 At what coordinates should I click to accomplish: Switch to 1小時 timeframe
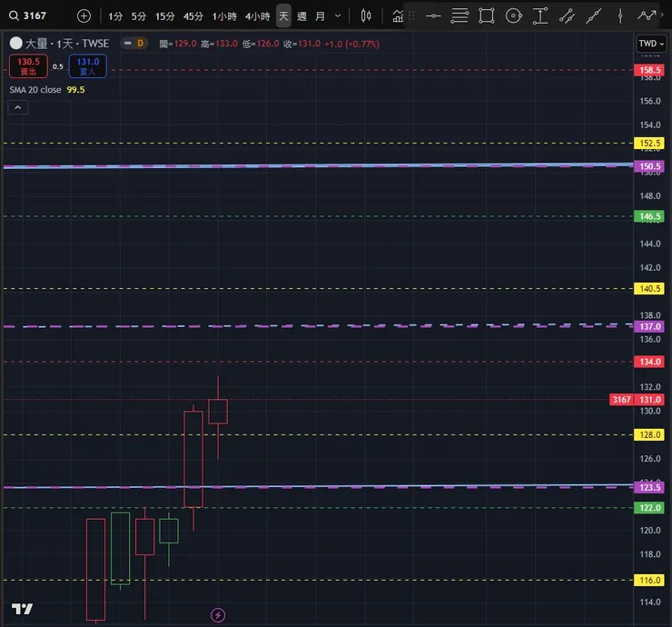point(224,16)
